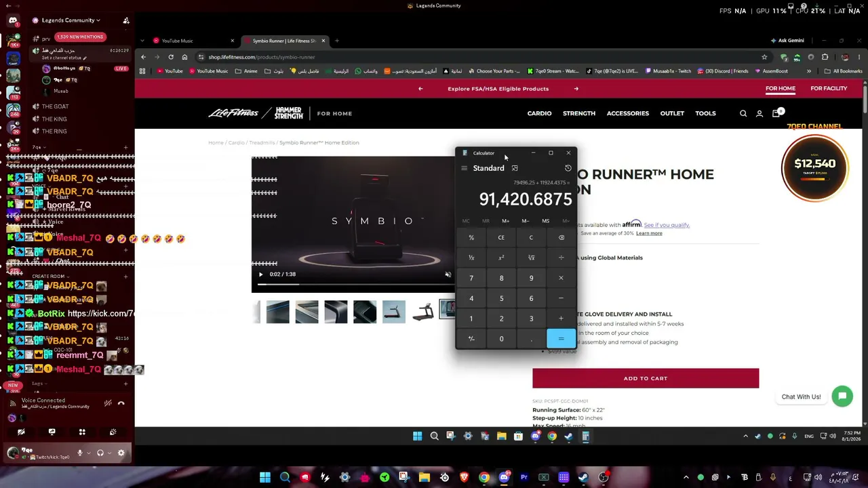Unmute the Symbio product video
The height and width of the screenshot is (488, 868).
448,274
